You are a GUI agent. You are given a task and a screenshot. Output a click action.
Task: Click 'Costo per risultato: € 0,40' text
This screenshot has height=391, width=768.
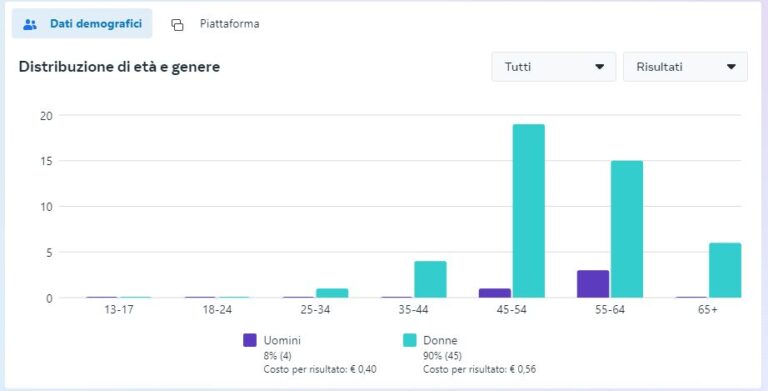point(320,369)
